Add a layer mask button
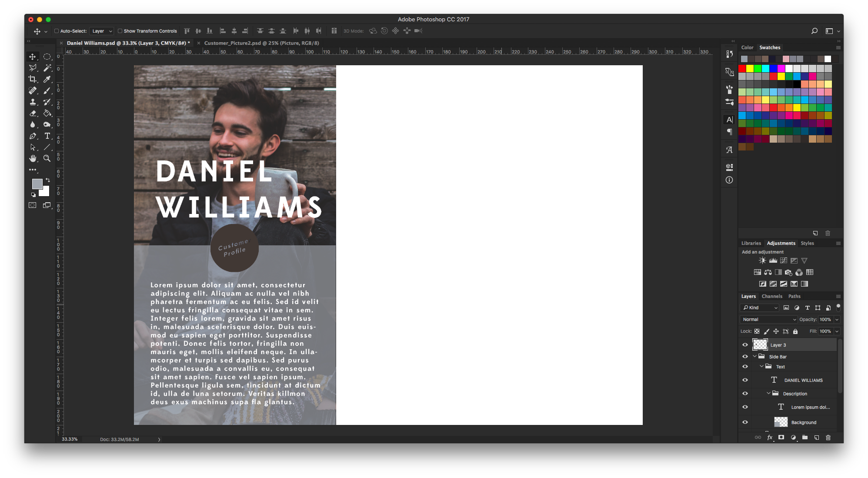Viewport: 868px width, 478px height. [x=781, y=438]
